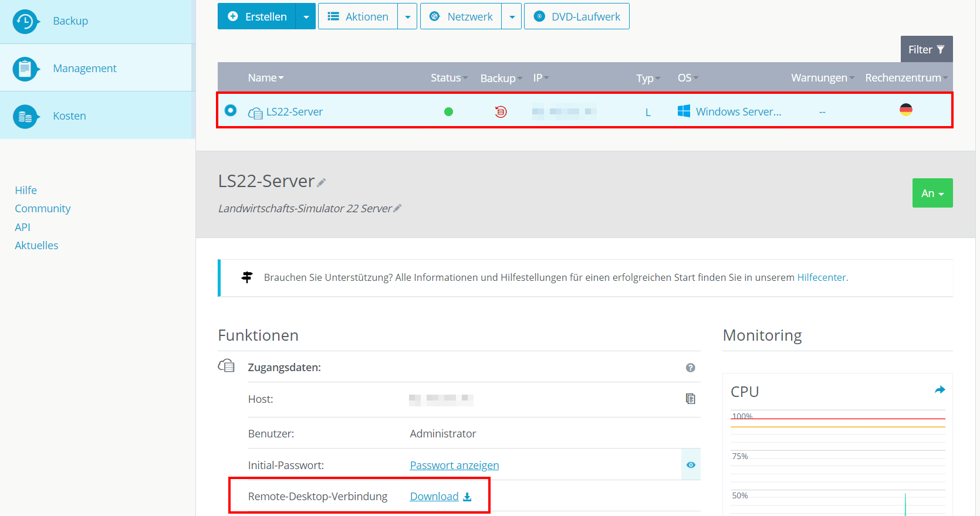980x516 pixels.
Task: Click the blurred IP address in server row
Action: click(565, 111)
